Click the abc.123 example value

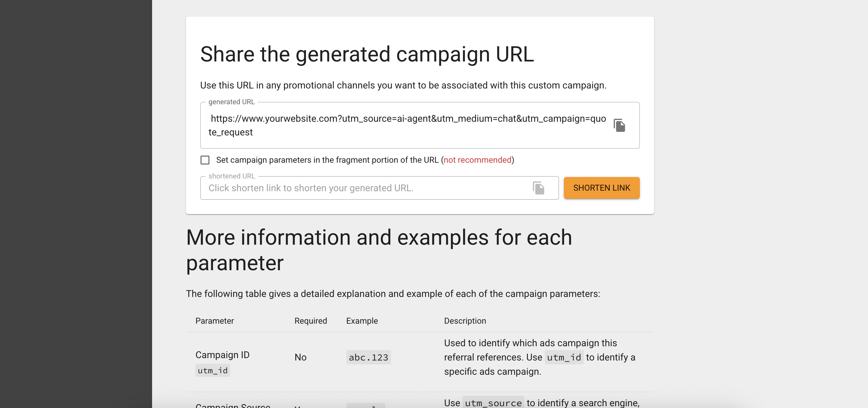[x=368, y=357]
